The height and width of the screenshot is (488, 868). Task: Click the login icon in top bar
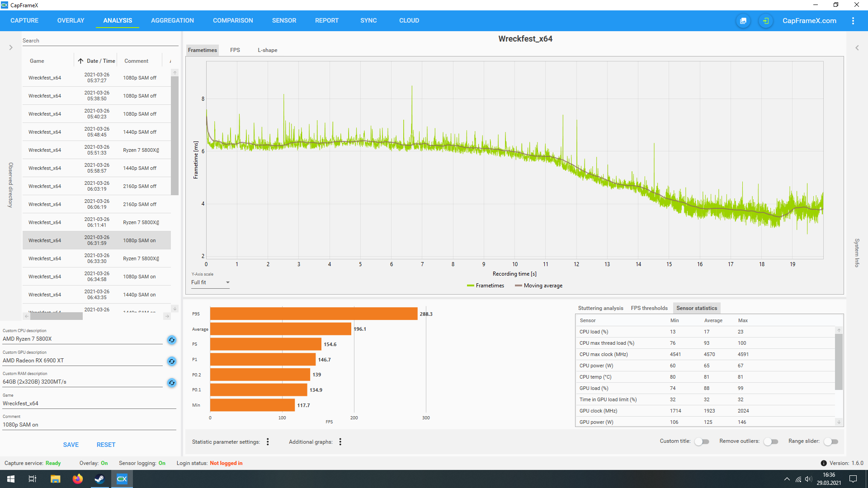pyautogui.click(x=765, y=21)
